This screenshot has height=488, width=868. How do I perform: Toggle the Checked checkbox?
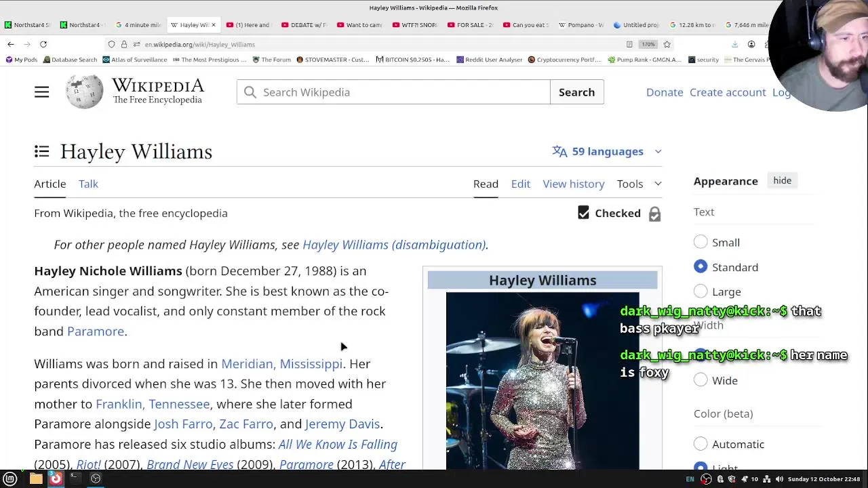583,213
